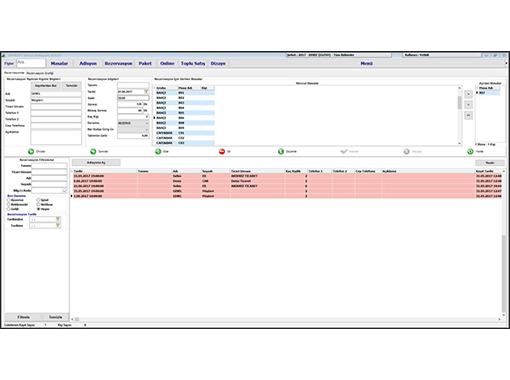This screenshot has height=380, width=510.
Task: Expand the Durumu status dropdown
Action: click(146, 123)
